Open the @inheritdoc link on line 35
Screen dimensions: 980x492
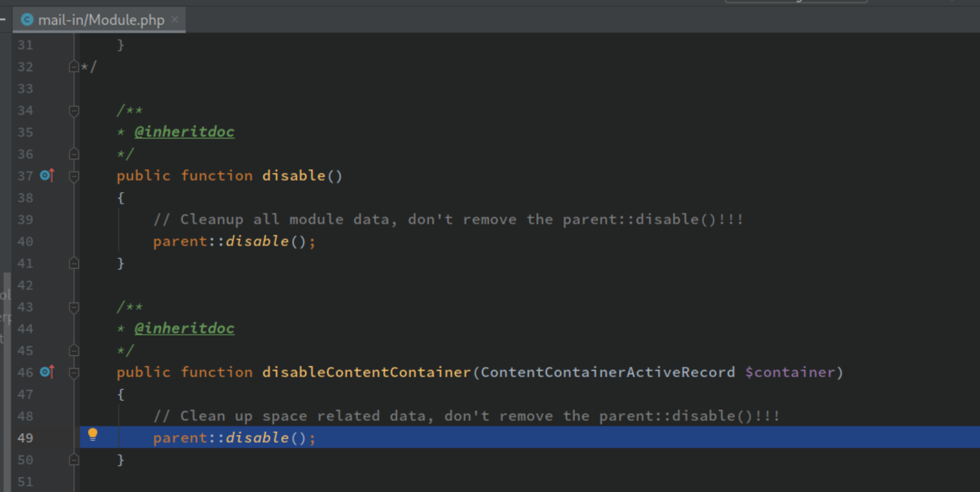tap(184, 132)
